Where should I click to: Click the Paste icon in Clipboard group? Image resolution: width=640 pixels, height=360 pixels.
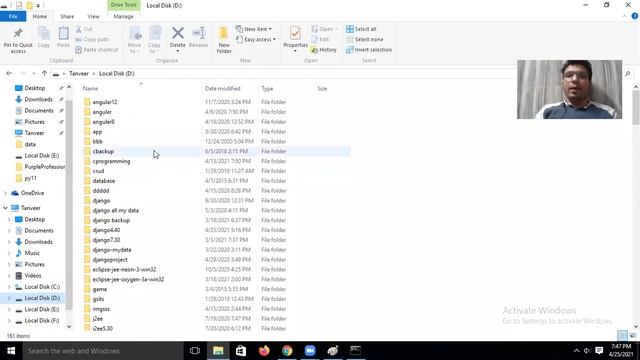pos(63,33)
